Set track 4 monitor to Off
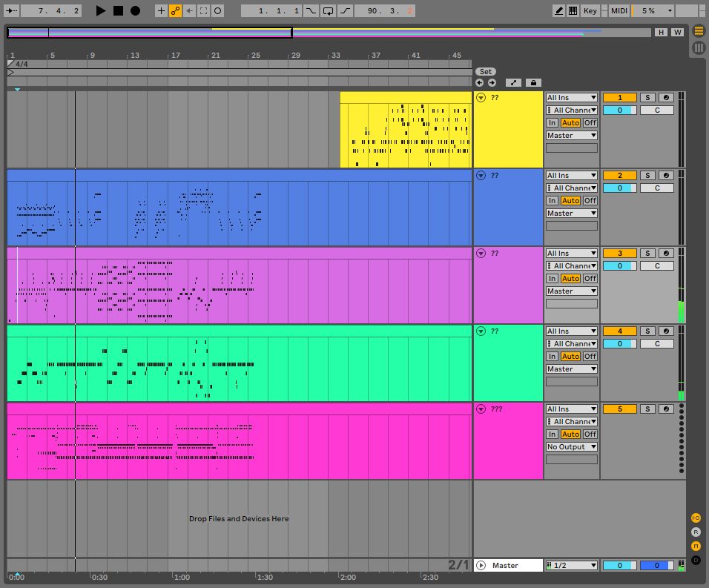This screenshot has height=588, width=709. (x=590, y=356)
